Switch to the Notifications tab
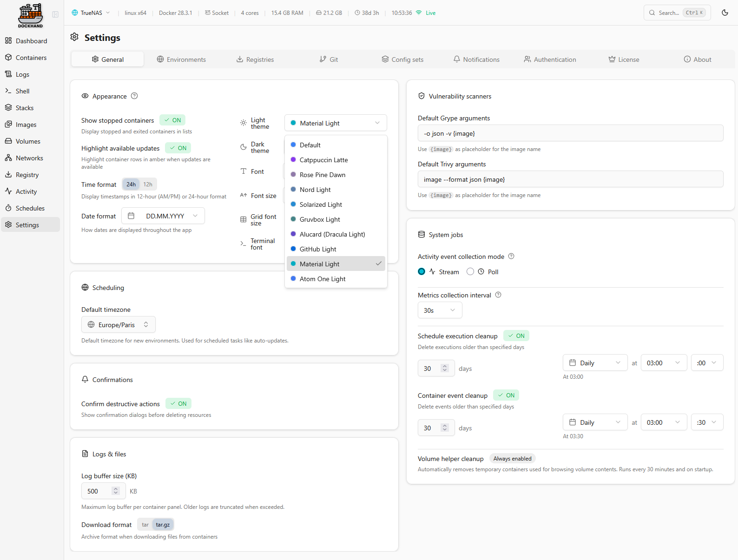738x560 pixels. click(476, 59)
